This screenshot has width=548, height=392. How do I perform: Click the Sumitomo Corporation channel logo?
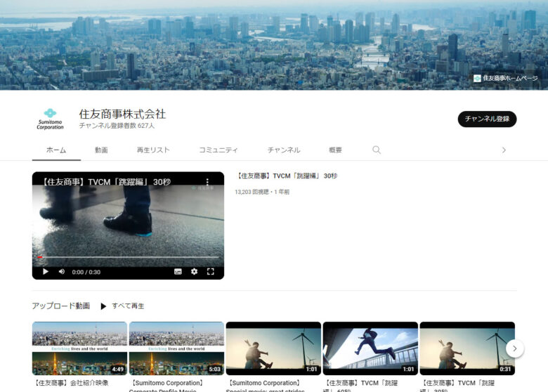[51, 119]
